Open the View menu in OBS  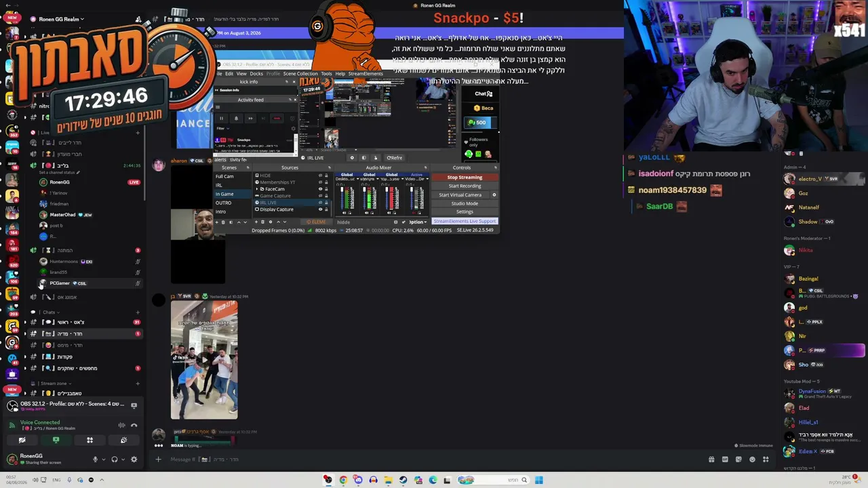pyautogui.click(x=241, y=74)
